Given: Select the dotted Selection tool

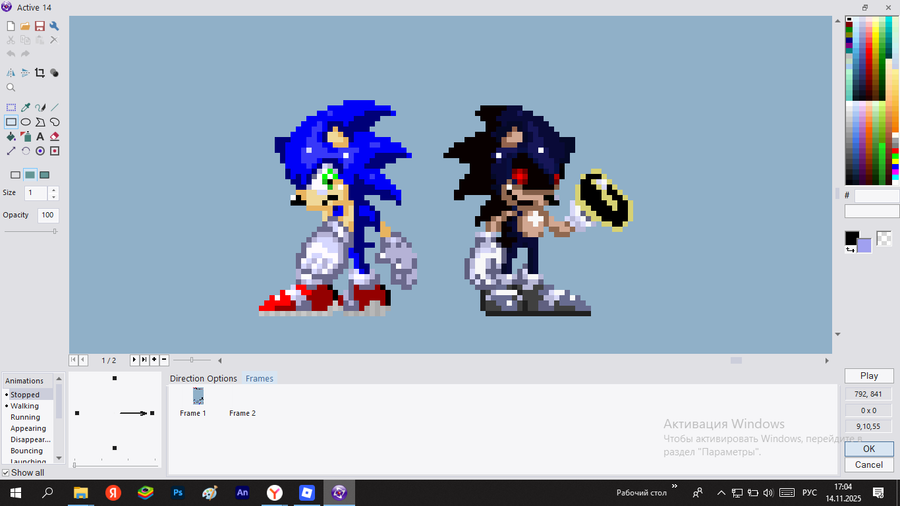Looking at the screenshot, I should [11, 107].
